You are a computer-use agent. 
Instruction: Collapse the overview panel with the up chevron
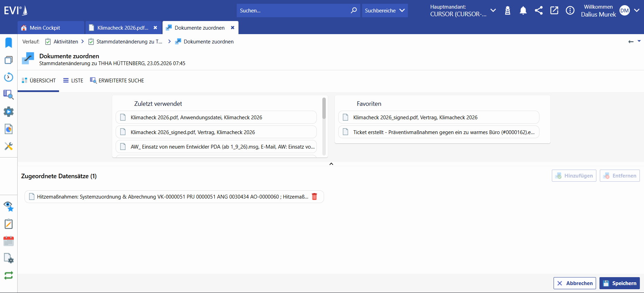coord(331,164)
